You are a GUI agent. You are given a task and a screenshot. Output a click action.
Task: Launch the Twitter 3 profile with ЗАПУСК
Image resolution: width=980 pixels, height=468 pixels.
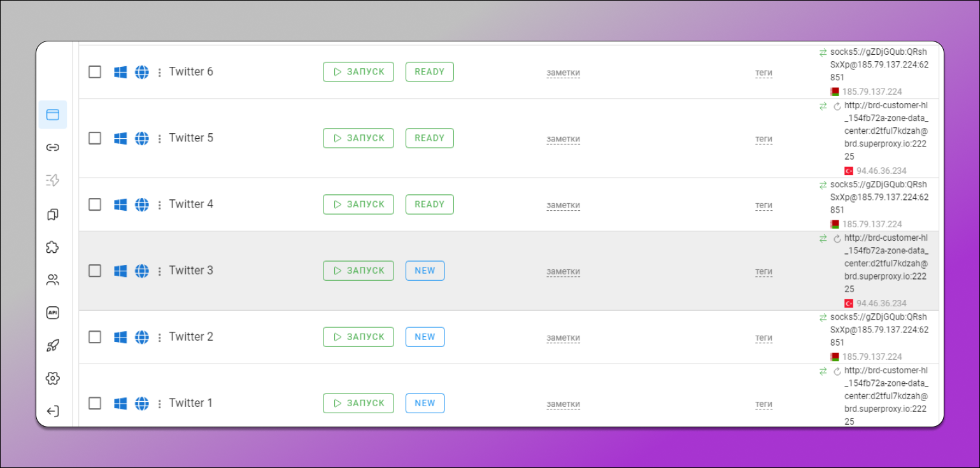(x=359, y=271)
